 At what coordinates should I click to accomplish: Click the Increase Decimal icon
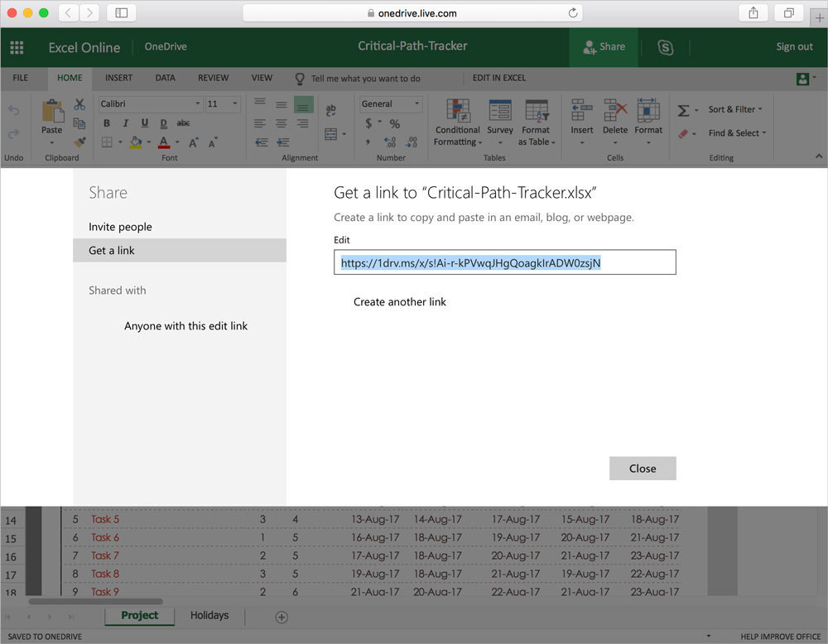click(390, 142)
